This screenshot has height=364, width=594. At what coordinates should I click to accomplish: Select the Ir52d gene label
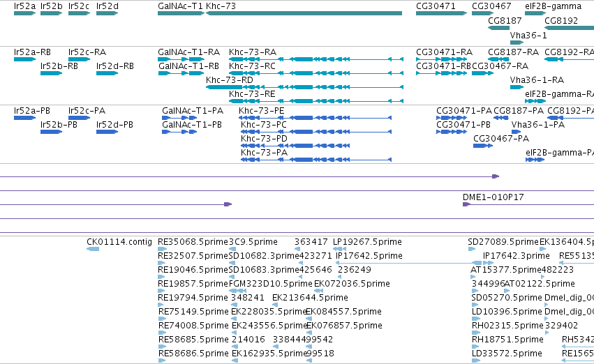(107, 6)
